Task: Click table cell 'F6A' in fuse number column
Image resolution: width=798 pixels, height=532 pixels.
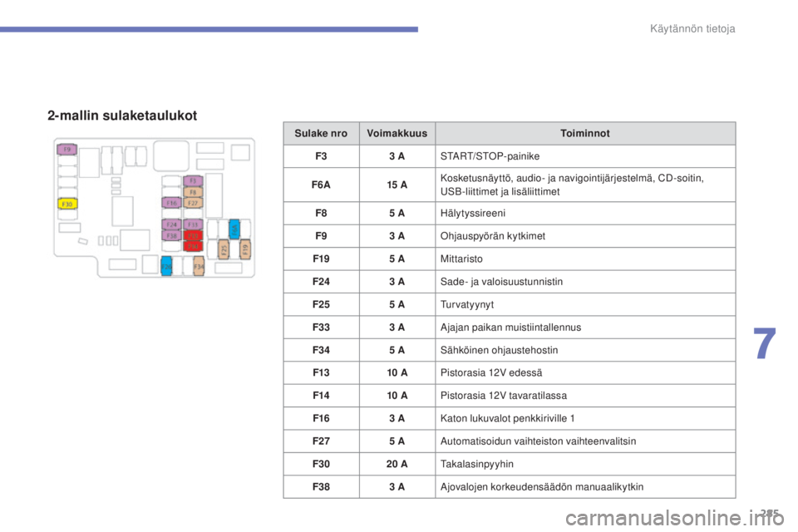Action: pos(321,185)
